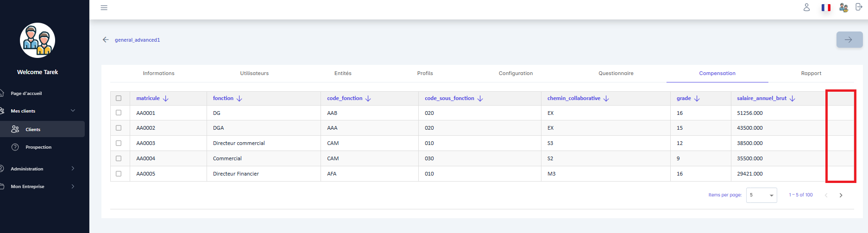868x233 pixels.
Task: Click the hamburger menu icon
Action: pos(104,8)
